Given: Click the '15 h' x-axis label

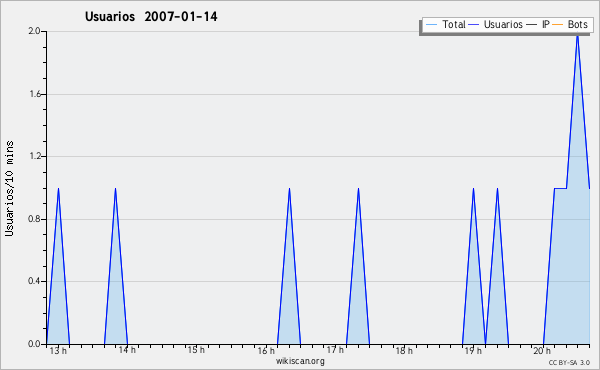Looking at the screenshot, I should [196, 350].
